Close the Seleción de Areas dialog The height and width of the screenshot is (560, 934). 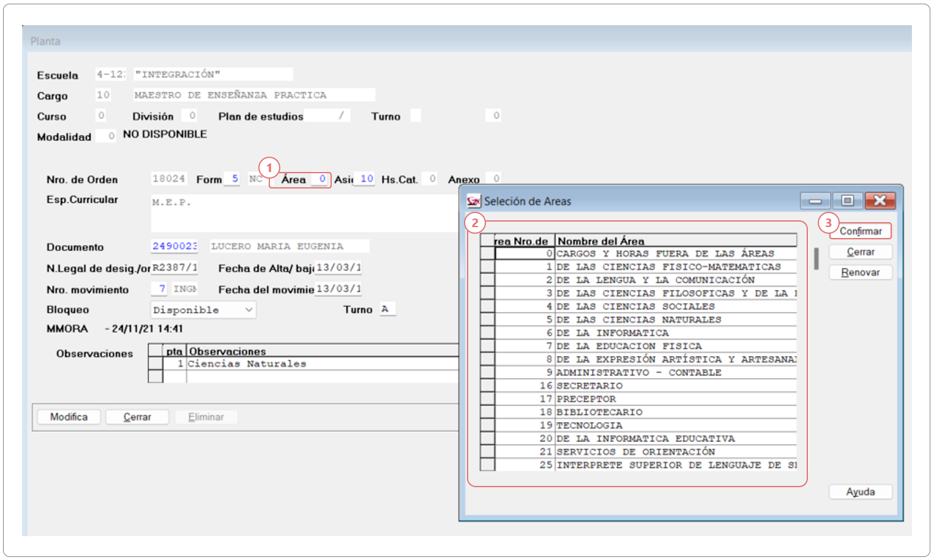click(x=880, y=201)
